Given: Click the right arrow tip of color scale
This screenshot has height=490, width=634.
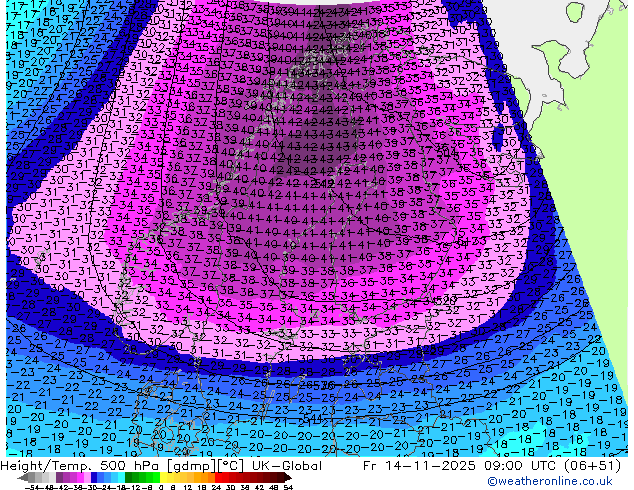Looking at the screenshot, I should coord(291,479).
